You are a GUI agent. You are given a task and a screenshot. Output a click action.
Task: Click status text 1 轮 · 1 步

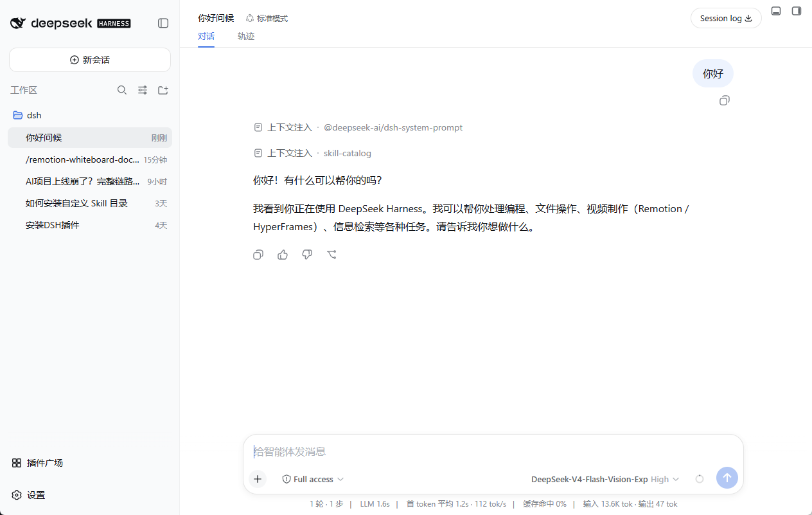point(326,504)
